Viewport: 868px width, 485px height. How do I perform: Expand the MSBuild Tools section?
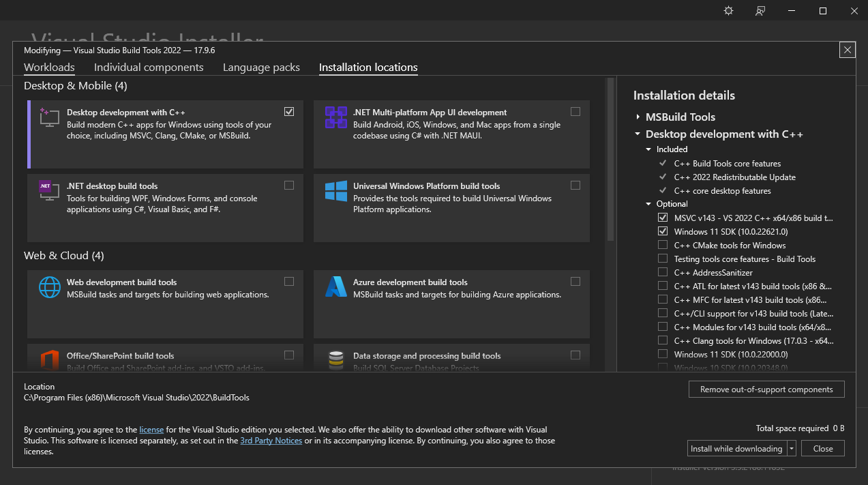638,117
